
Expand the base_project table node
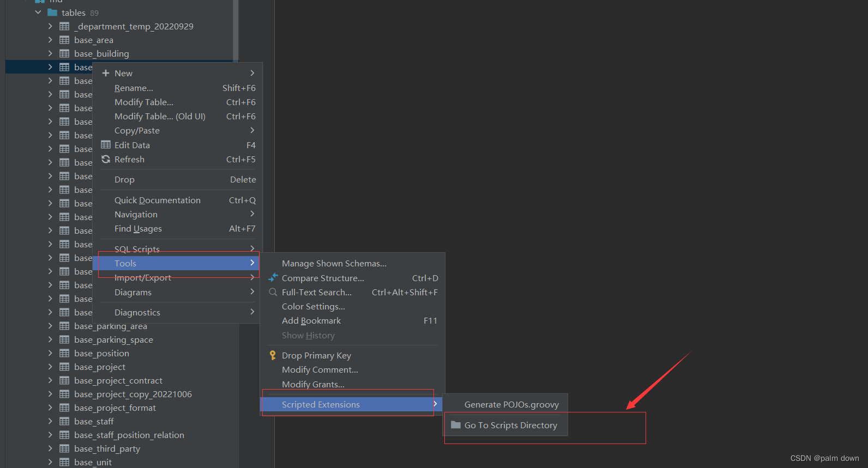click(x=50, y=367)
